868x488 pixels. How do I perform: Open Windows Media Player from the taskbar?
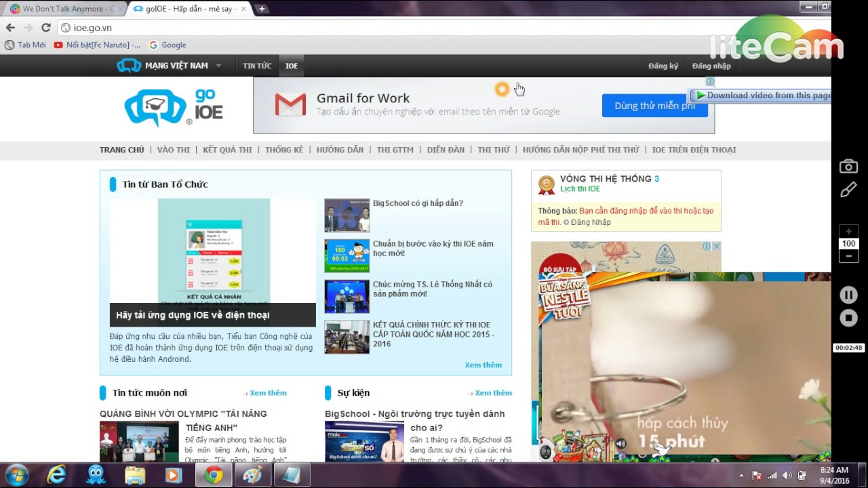coord(174,475)
